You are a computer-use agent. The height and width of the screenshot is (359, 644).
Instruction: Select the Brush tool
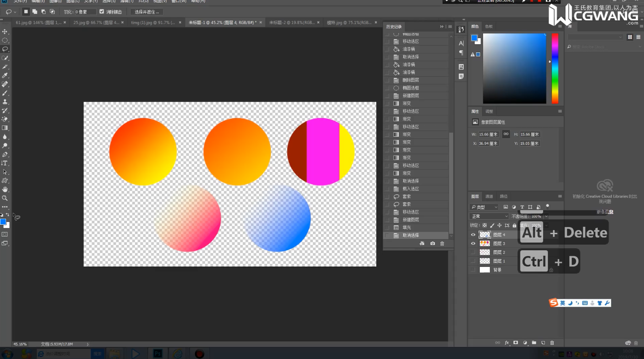click(5, 93)
